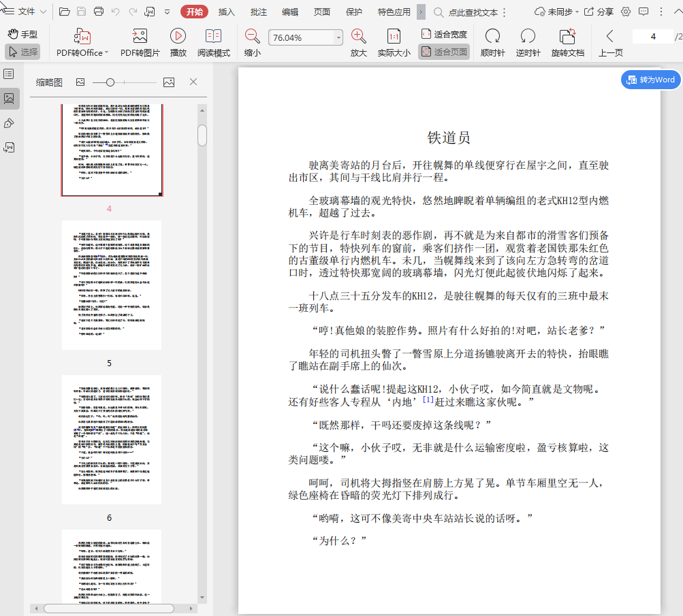
Task: Click the page number field showing 4
Action: (x=652, y=37)
